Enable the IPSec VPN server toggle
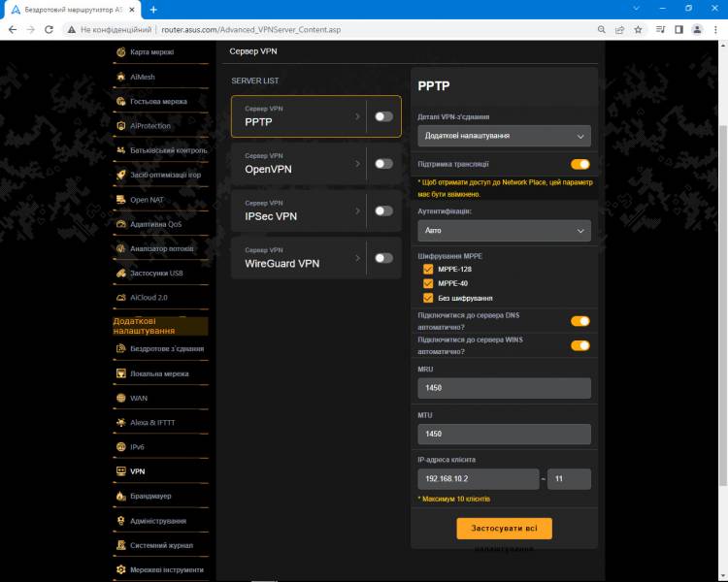728x582 pixels. tap(384, 211)
